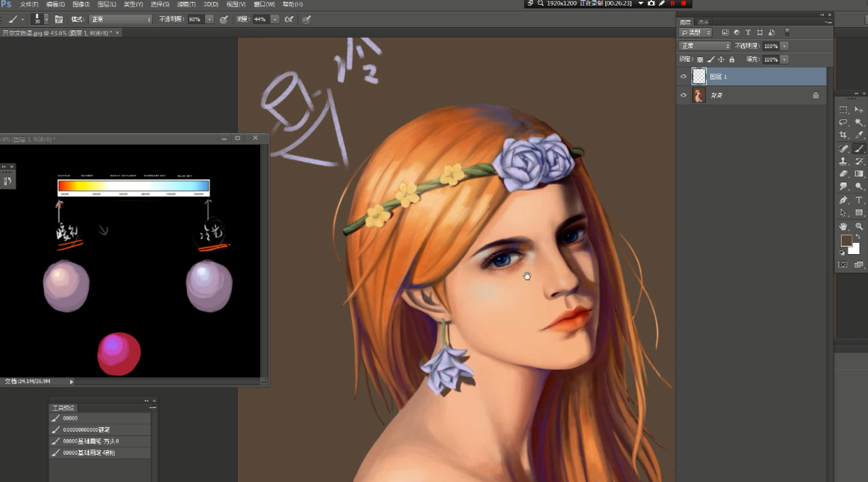Select the Eyedropper tool
This screenshot has width=868, height=482.
(x=859, y=135)
